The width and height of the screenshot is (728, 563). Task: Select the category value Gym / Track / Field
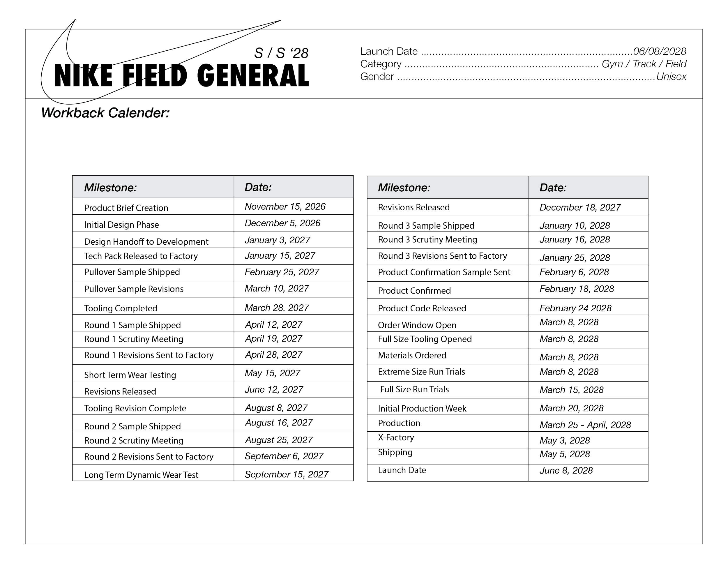[x=644, y=64]
